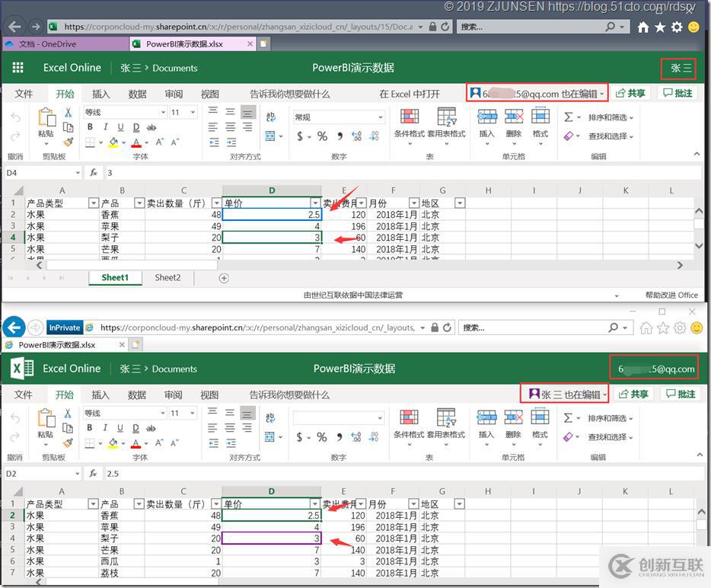711x588 pixels.
Task: Add new sheet plus icon in top window
Action: [224, 278]
